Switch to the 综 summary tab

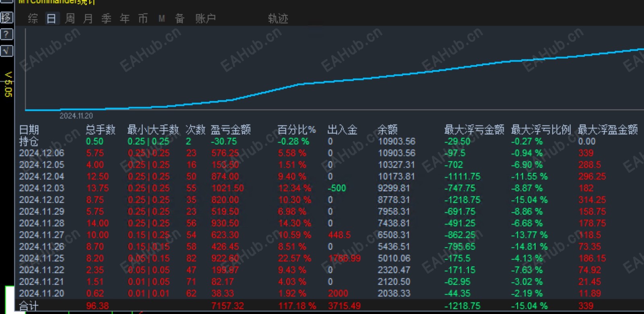(33, 19)
